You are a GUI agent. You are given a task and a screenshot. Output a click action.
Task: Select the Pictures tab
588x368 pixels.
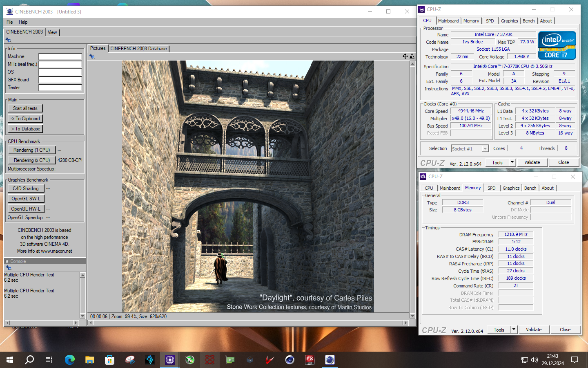coord(98,48)
